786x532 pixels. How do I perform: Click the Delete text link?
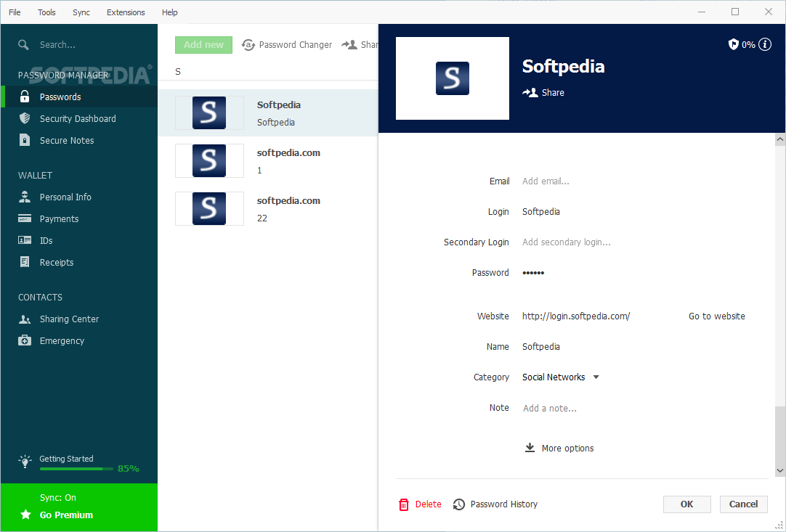pyautogui.click(x=428, y=504)
